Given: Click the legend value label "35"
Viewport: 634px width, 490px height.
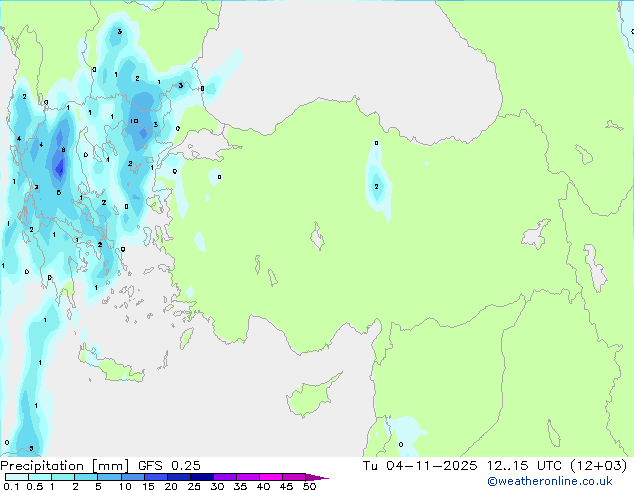Looking at the screenshot, I should point(240,486).
